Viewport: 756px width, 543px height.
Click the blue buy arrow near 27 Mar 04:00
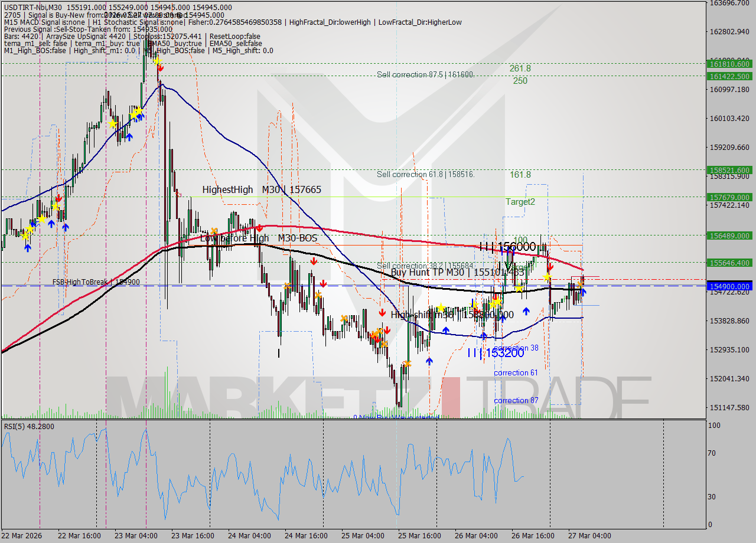(x=584, y=293)
